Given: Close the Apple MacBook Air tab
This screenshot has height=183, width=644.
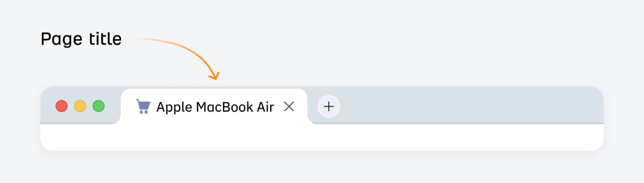Looking at the screenshot, I should pos(289,107).
